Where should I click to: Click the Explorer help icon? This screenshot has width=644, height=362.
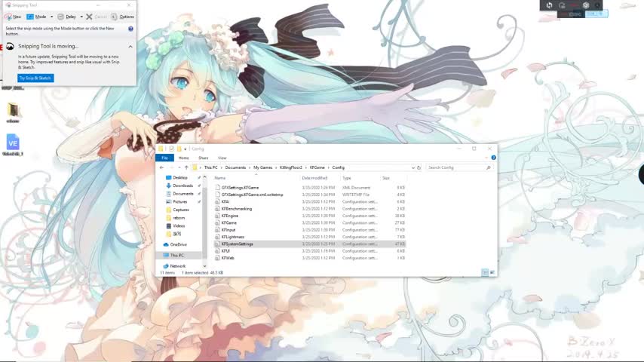click(493, 158)
